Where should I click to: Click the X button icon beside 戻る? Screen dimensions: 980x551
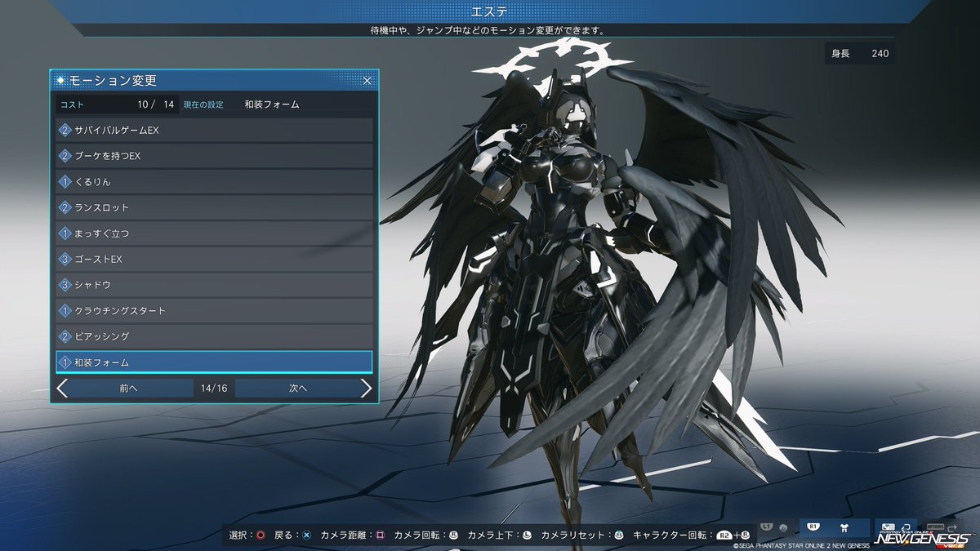[x=308, y=534]
